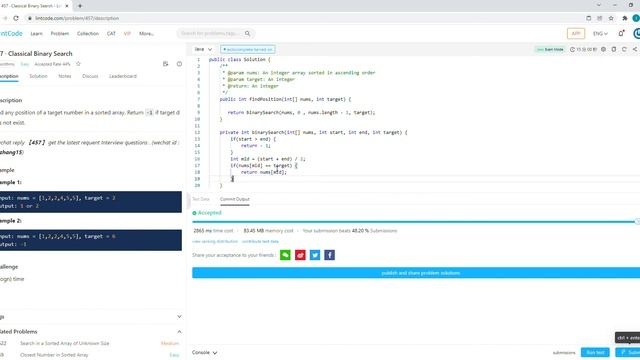Click the copy code icon above the editor

614,49
